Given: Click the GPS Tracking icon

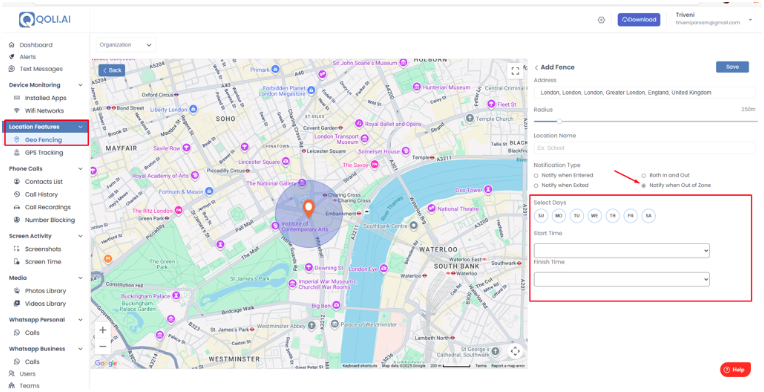Looking at the screenshot, I should pos(17,152).
